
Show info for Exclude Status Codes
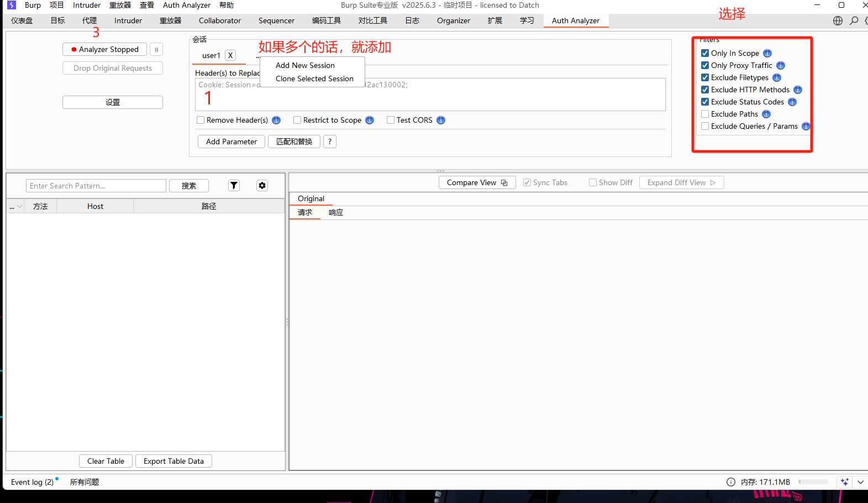792,102
